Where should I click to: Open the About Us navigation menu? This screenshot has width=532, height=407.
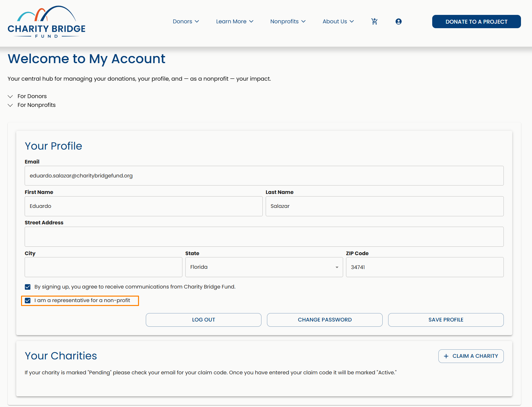click(x=338, y=21)
